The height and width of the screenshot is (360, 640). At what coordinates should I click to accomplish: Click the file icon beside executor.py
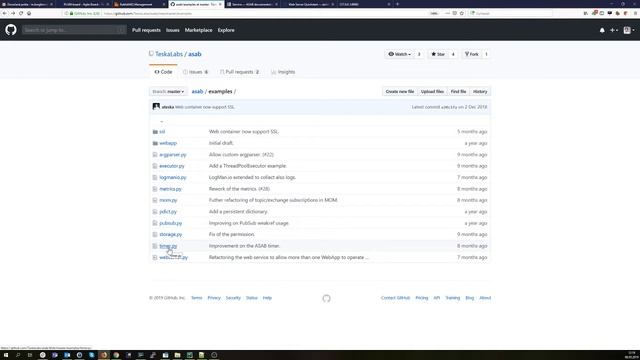click(x=155, y=166)
